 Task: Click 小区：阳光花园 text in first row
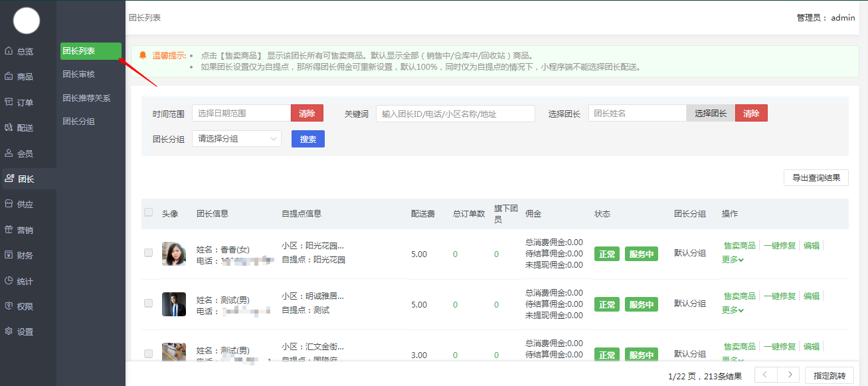[x=313, y=246]
